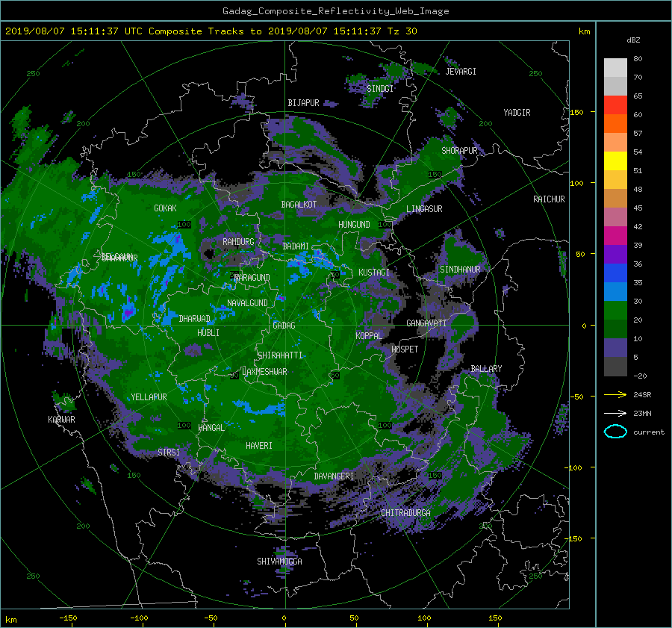Click the SHIRAHATTI city label
672x628 pixels.
pos(280,355)
